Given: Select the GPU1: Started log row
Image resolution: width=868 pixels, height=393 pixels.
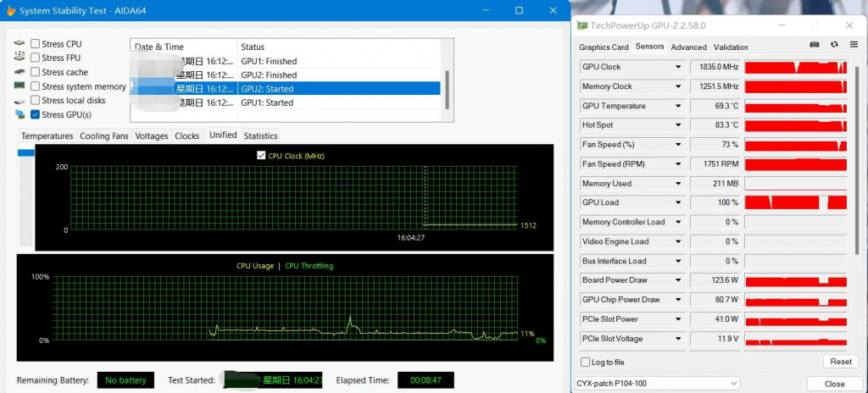Looking at the screenshot, I should point(285,102).
